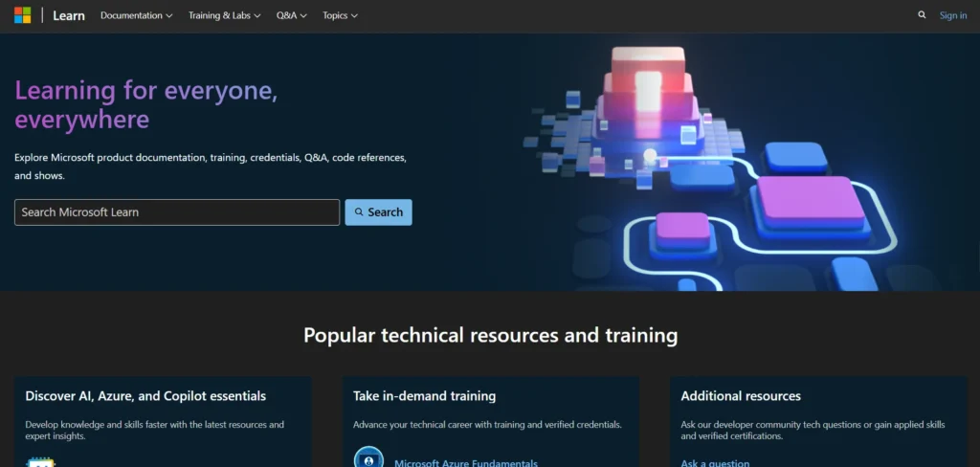Click the Microsoft logo in the header
The width and height of the screenshot is (980, 467).
click(x=23, y=15)
